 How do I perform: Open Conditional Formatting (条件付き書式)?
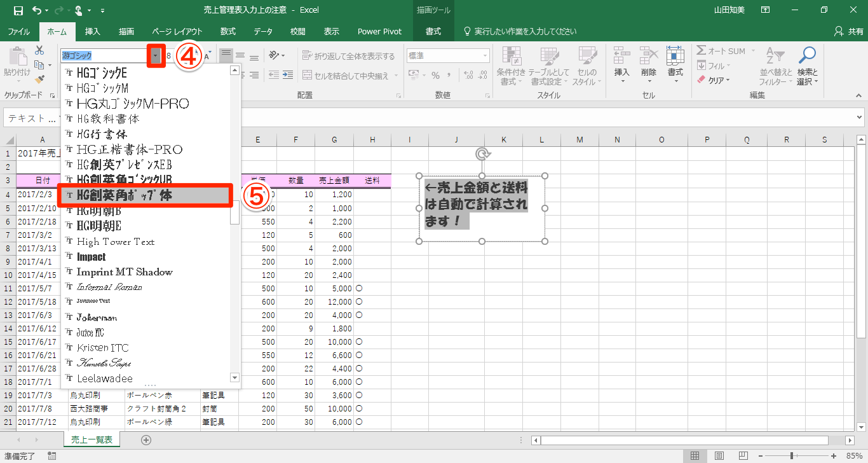[511, 66]
